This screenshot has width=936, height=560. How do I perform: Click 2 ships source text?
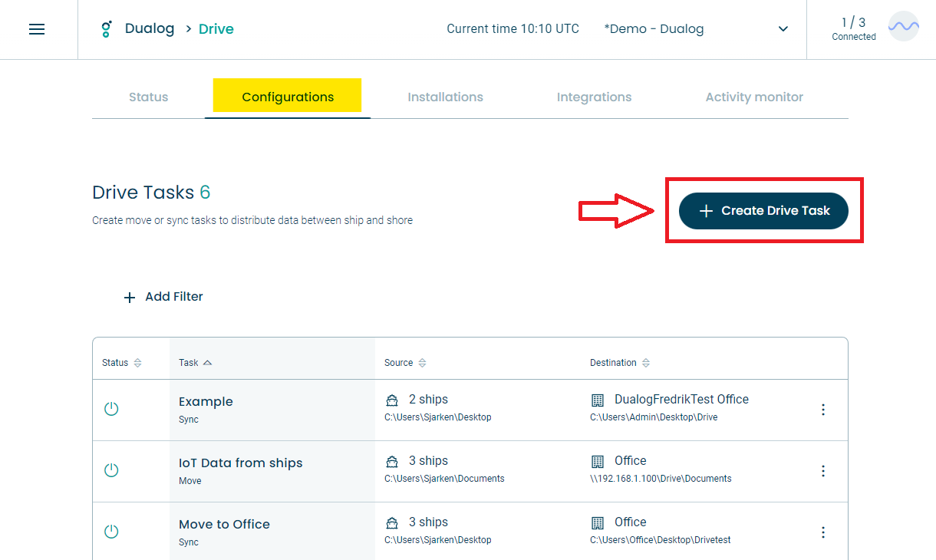point(428,400)
